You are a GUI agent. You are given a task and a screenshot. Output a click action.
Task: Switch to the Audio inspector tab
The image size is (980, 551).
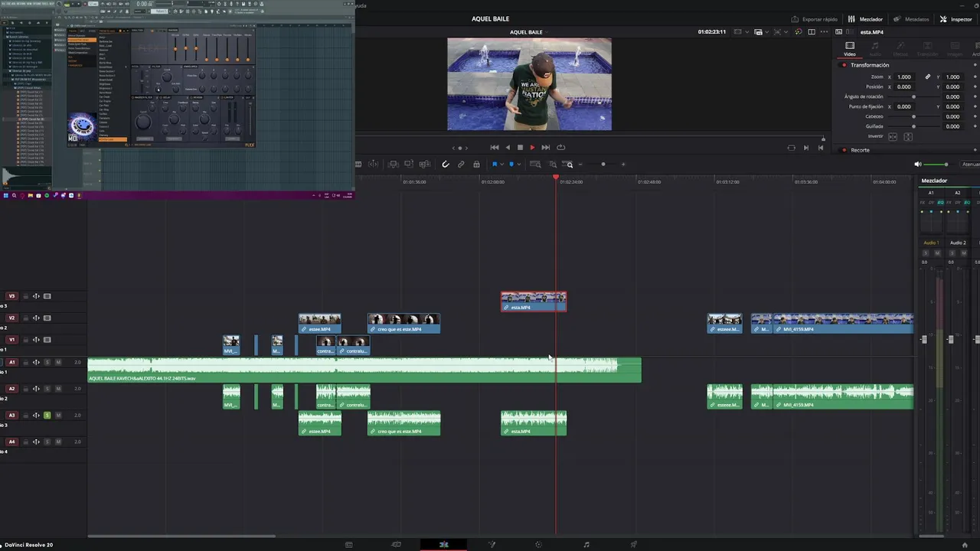pyautogui.click(x=875, y=49)
